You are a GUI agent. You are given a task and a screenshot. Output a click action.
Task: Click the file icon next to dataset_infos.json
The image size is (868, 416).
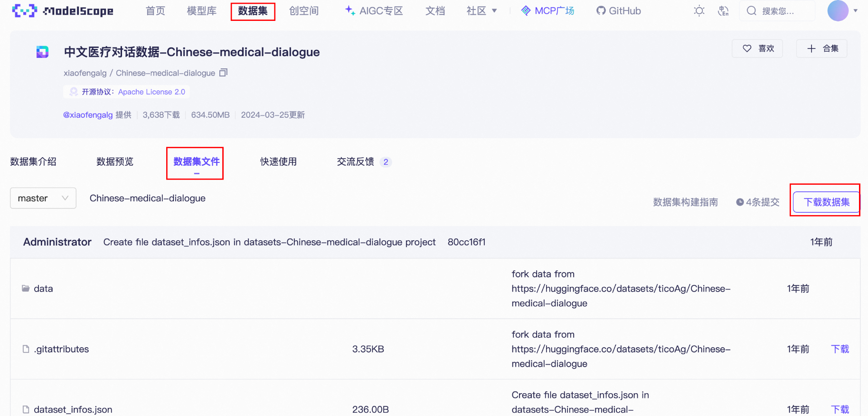[x=26, y=409]
